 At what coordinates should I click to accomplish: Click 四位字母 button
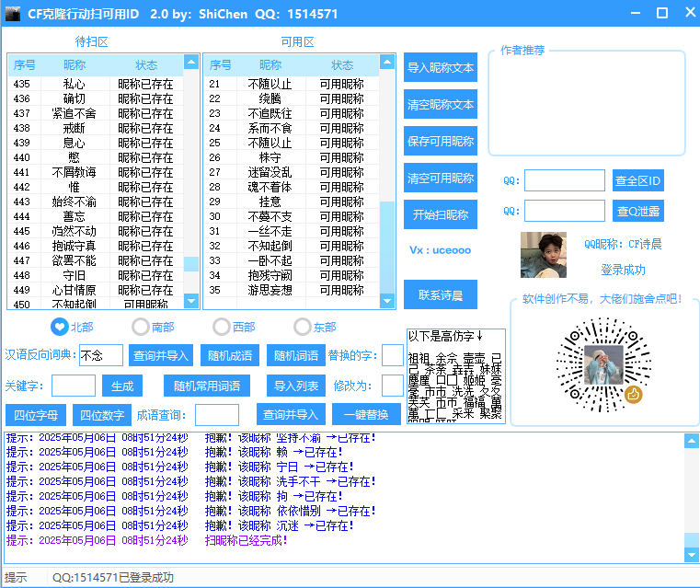coord(36,415)
